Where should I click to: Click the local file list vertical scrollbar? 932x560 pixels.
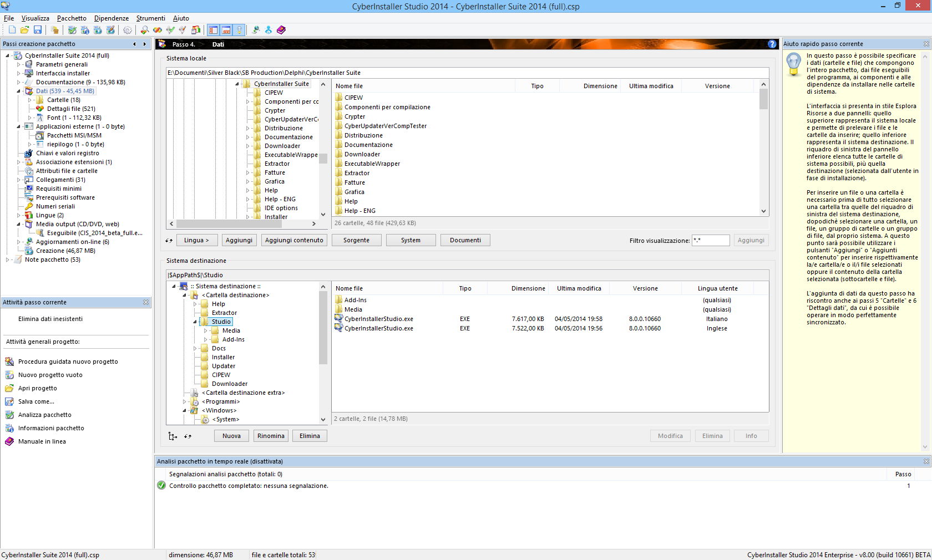click(764, 147)
